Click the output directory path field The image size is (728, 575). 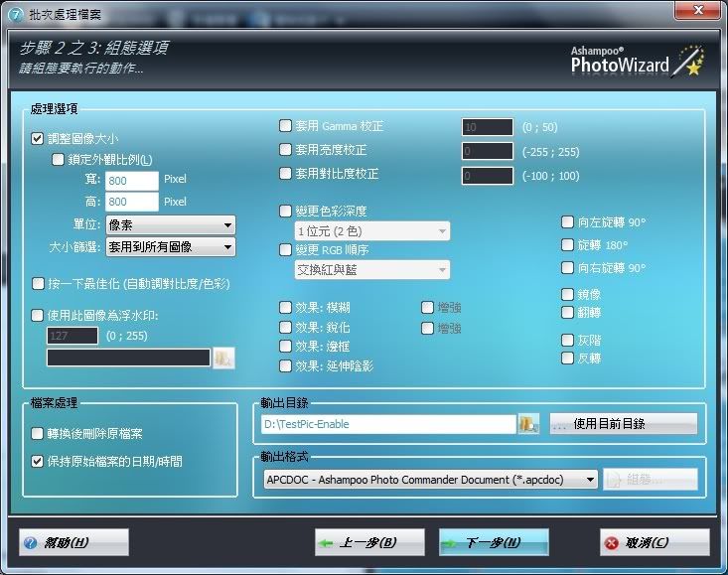tap(388, 424)
